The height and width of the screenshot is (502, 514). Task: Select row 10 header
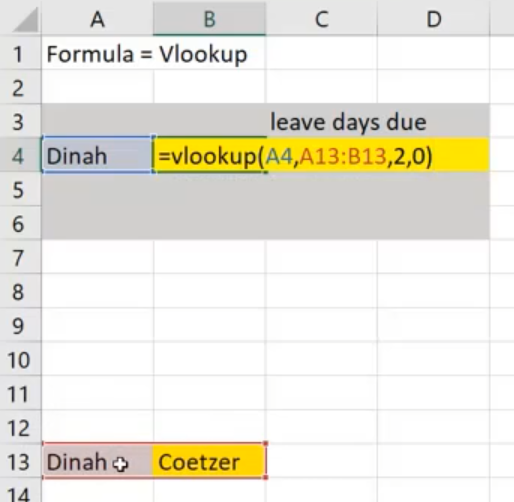[x=20, y=359]
